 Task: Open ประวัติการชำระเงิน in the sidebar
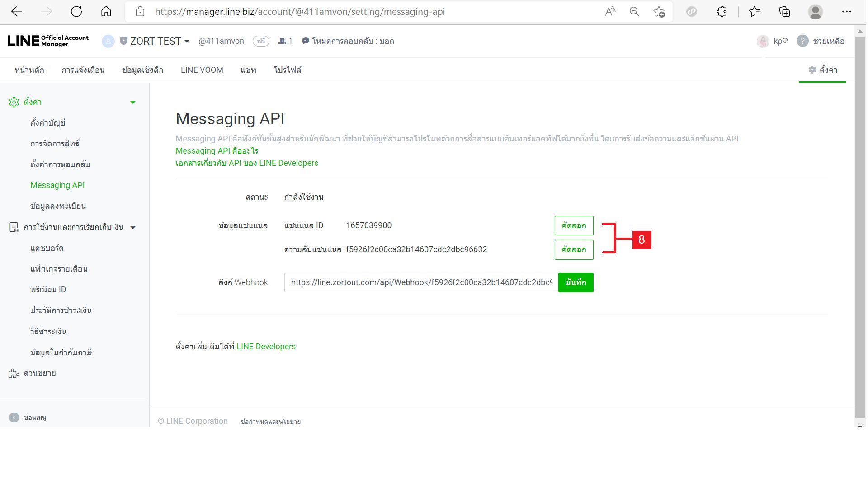(x=61, y=310)
